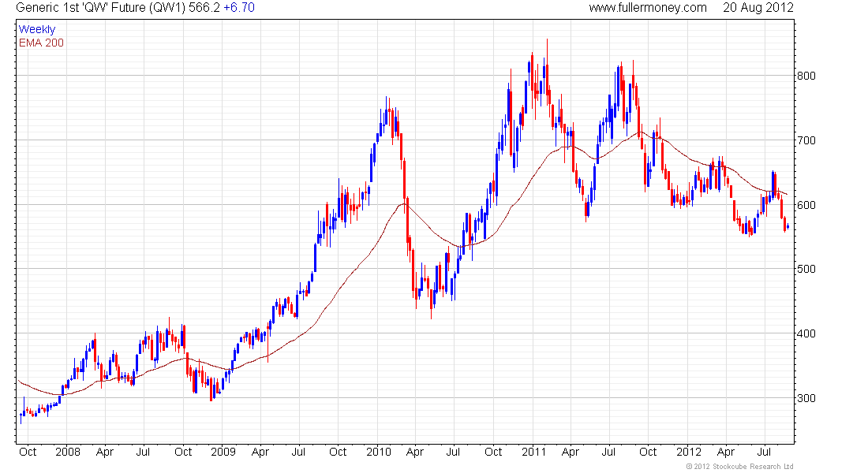Image resolution: width=868 pixels, height=473 pixels.
Task: Select the Weekly legend label
Action: pyautogui.click(x=37, y=29)
